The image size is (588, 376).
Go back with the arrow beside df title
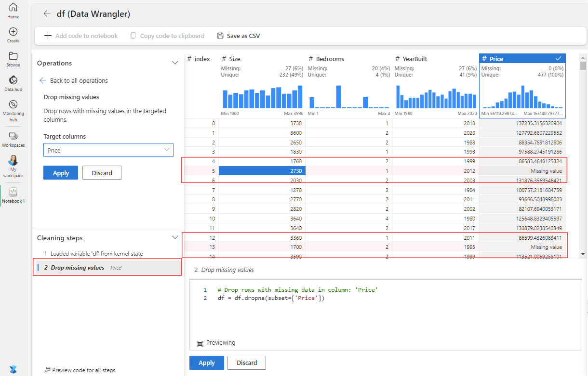coord(47,14)
